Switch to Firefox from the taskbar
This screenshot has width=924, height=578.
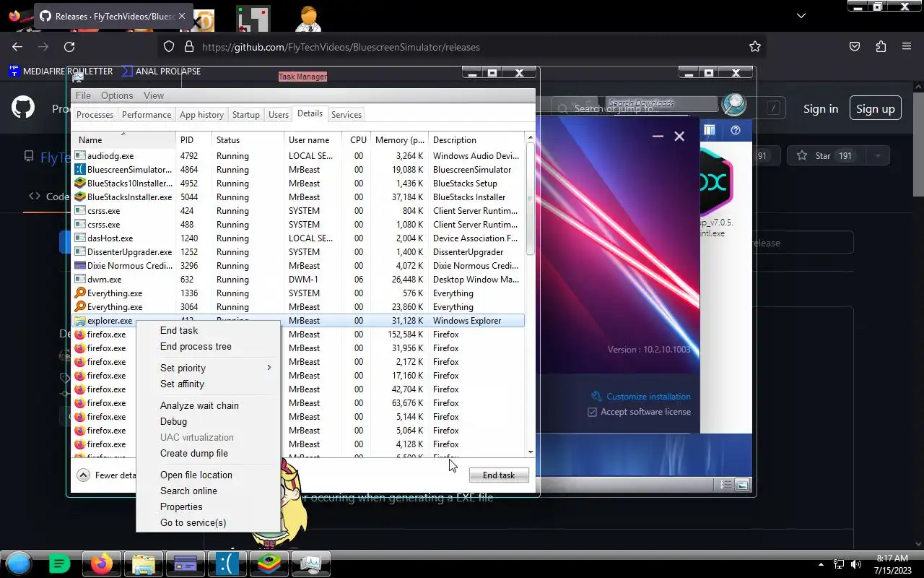[x=102, y=564]
